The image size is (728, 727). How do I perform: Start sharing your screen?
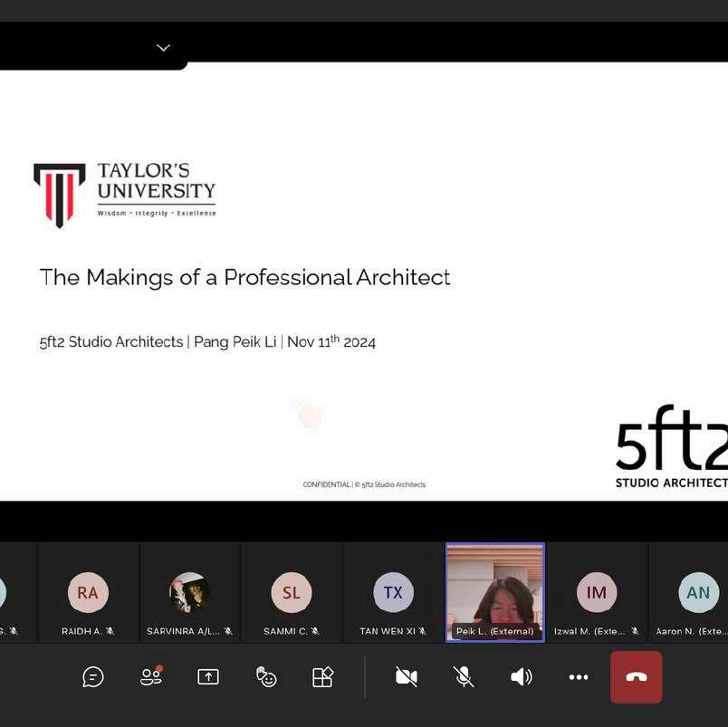click(208, 677)
